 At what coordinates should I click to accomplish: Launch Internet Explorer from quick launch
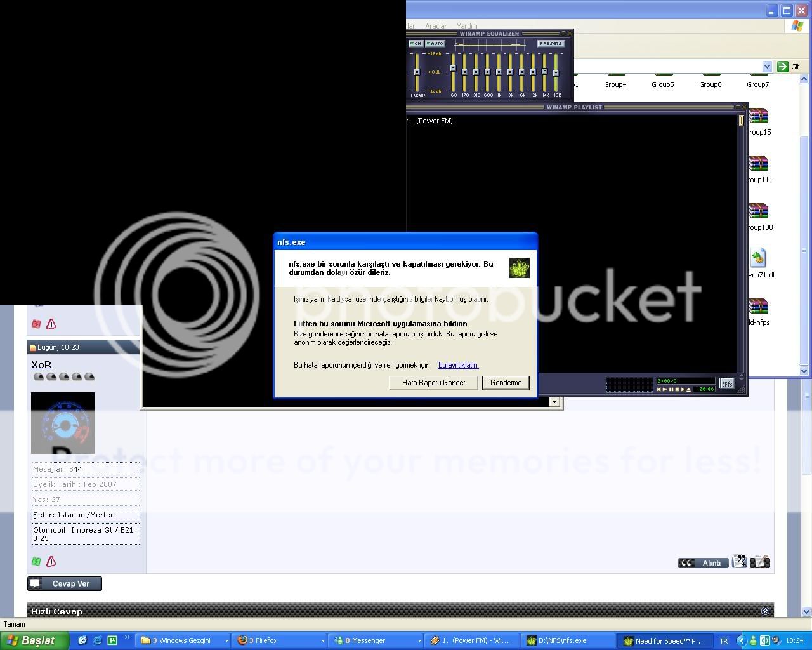[97, 640]
